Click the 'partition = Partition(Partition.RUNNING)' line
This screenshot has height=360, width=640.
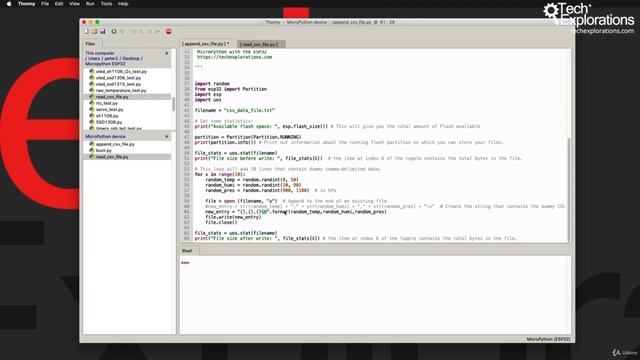tap(248, 137)
